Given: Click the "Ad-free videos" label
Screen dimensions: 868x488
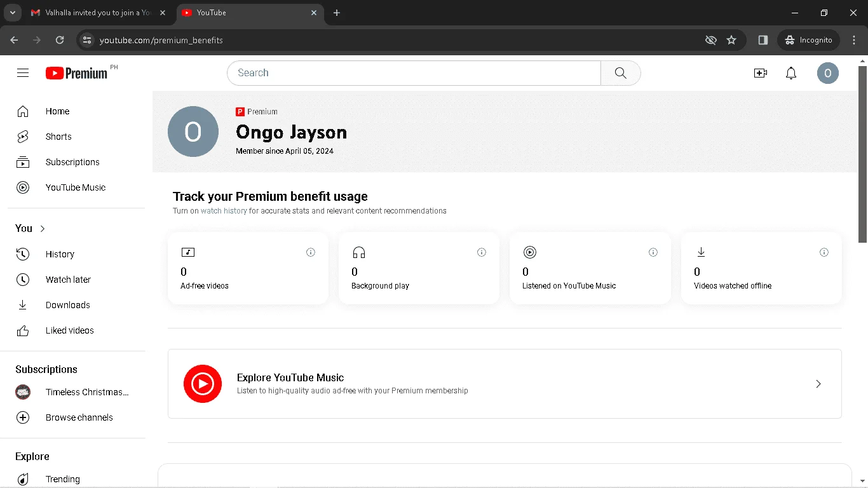Looking at the screenshot, I should tap(205, 286).
